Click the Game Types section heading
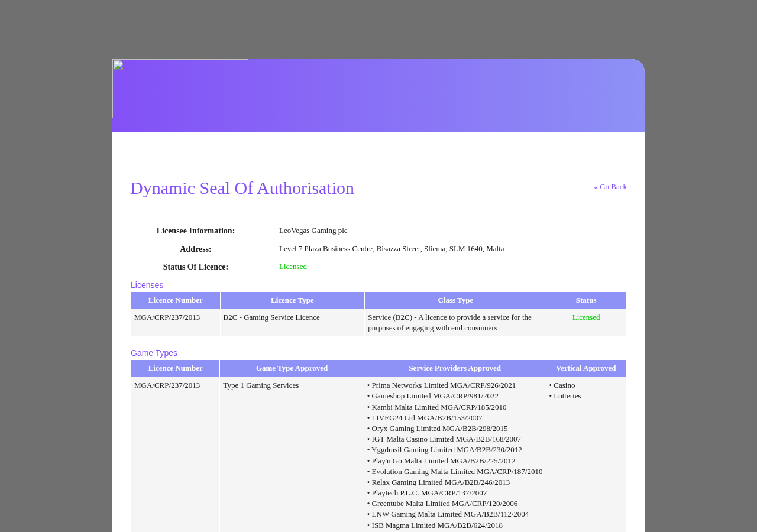Image resolution: width=757 pixels, height=532 pixels. coord(154,353)
